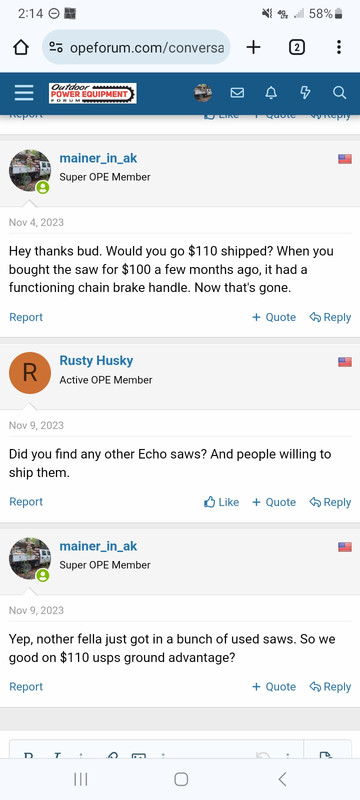Report the last mainer_in_ak message
The image size is (360, 800).
pos(26,687)
